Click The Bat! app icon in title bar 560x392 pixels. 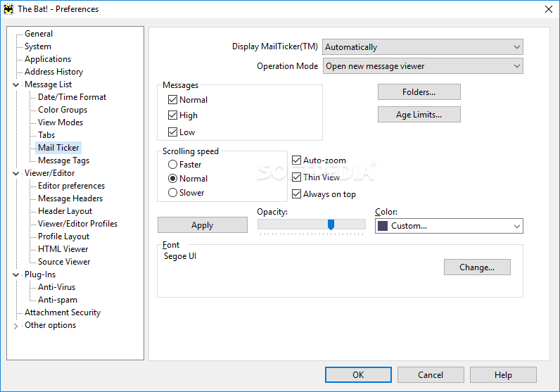[x=8, y=9]
